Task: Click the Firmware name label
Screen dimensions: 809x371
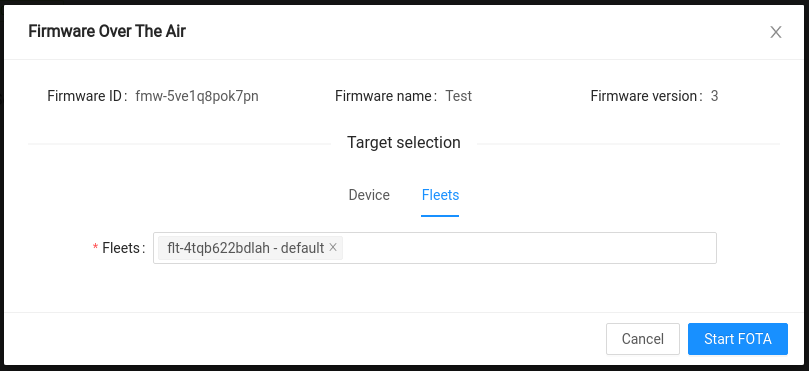Action: coord(383,96)
